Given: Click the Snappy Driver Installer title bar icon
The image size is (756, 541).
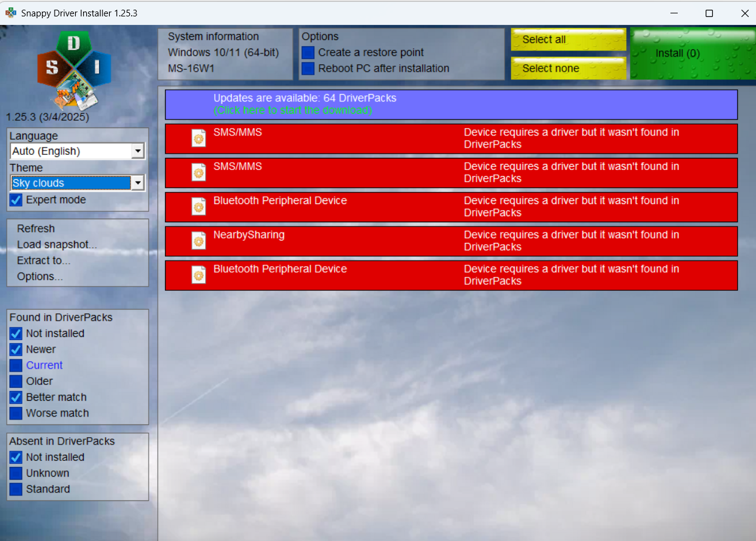Looking at the screenshot, I should coord(11,13).
